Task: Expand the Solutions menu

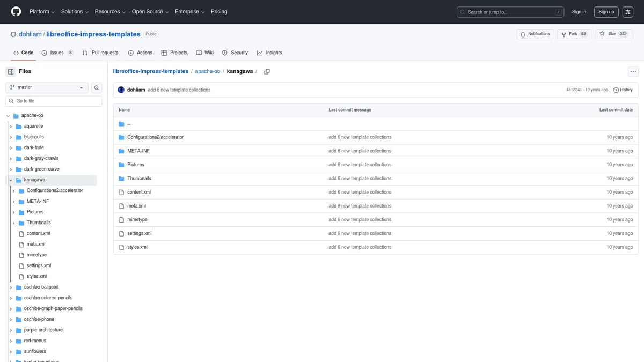Action: click(x=75, y=11)
